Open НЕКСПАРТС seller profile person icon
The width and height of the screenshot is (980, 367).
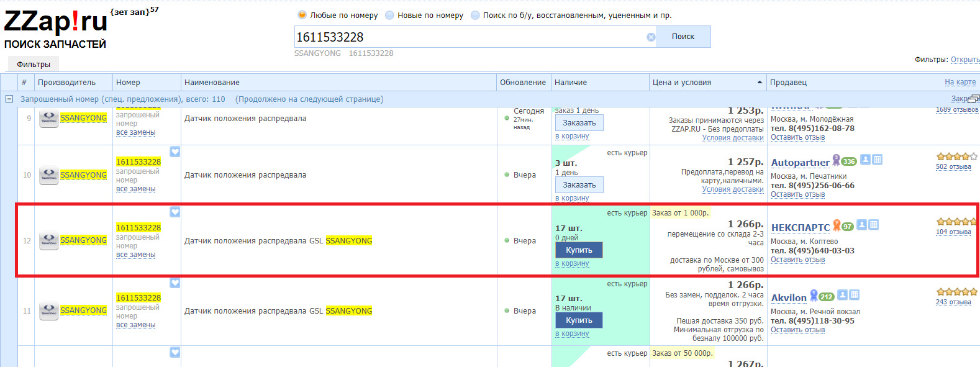[x=861, y=225]
